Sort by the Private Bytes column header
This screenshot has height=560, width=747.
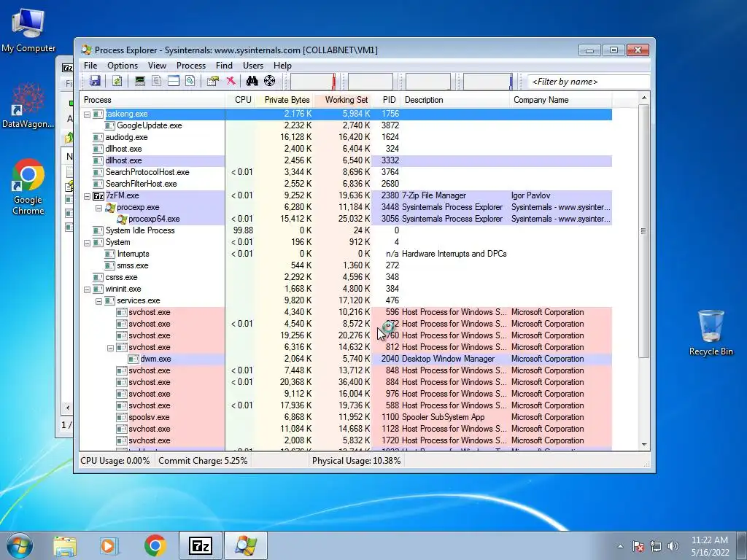[x=285, y=100]
